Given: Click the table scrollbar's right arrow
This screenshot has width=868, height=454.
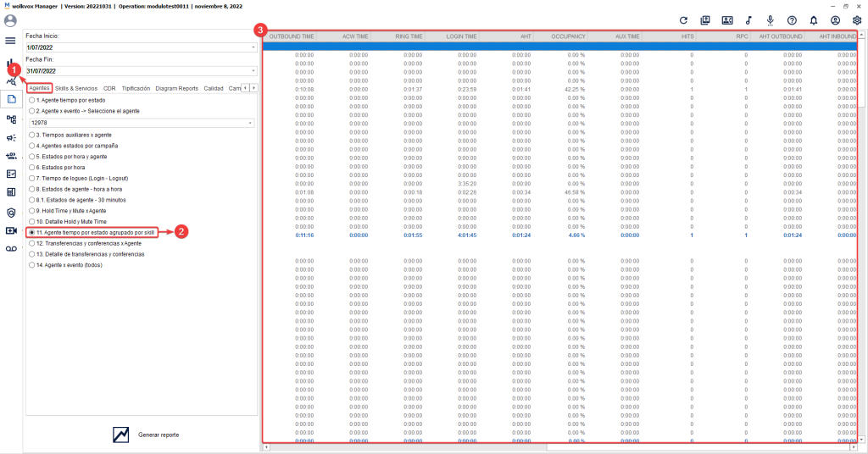Looking at the screenshot, I should [854, 447].
